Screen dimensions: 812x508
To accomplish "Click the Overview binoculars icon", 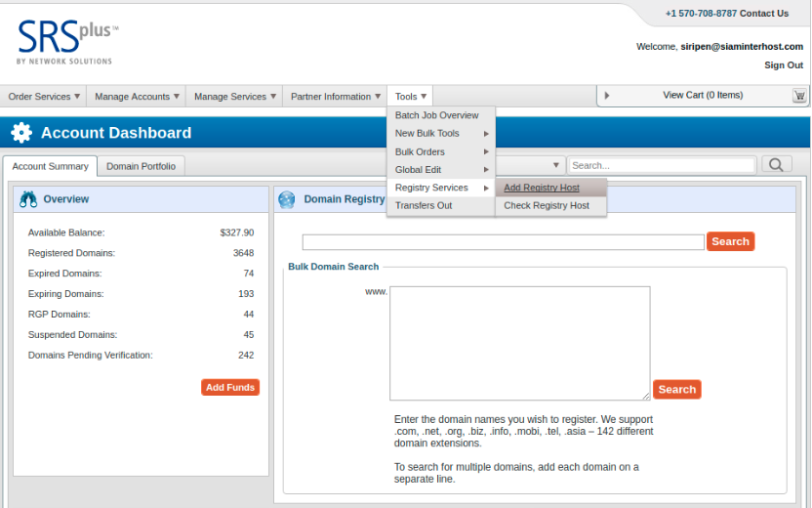I will pos(28,199).
